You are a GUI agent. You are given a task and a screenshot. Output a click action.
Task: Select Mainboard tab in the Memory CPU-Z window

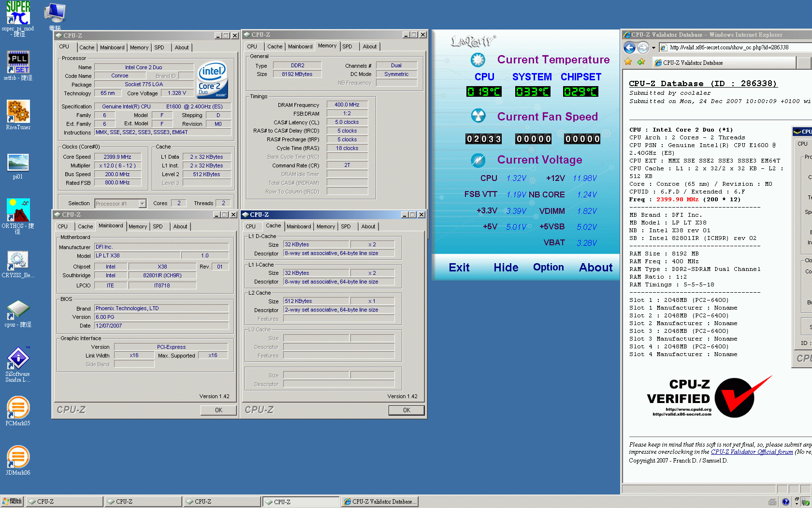[x=300, y=46]
